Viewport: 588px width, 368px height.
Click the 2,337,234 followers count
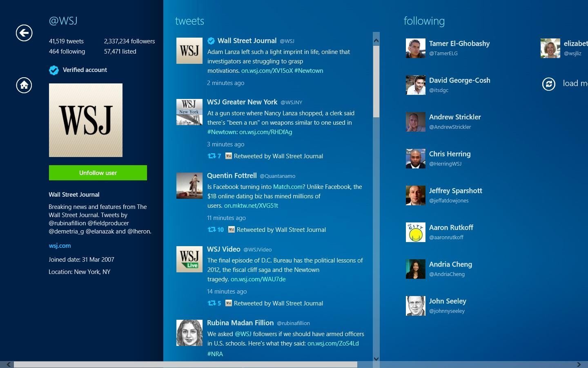(x=129, y=41)
